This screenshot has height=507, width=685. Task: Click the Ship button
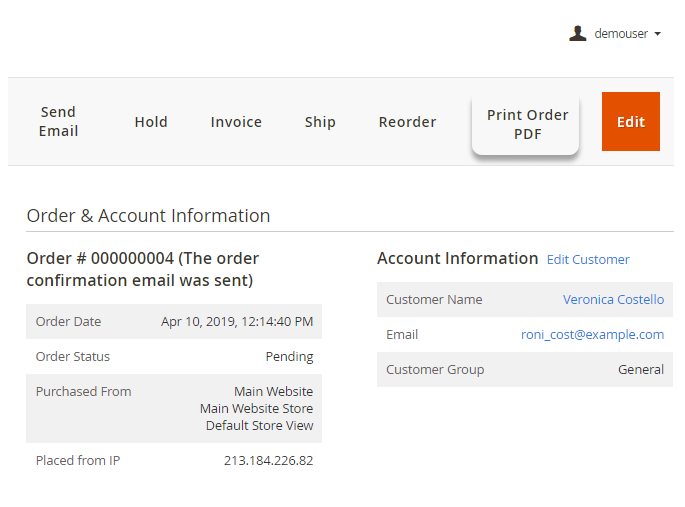[320, 122]
